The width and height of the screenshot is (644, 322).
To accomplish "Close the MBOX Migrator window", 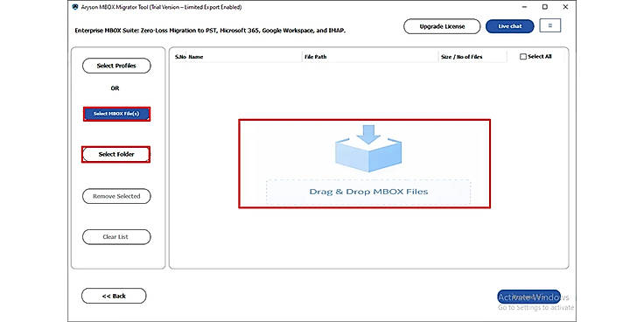I will (565, 7).
